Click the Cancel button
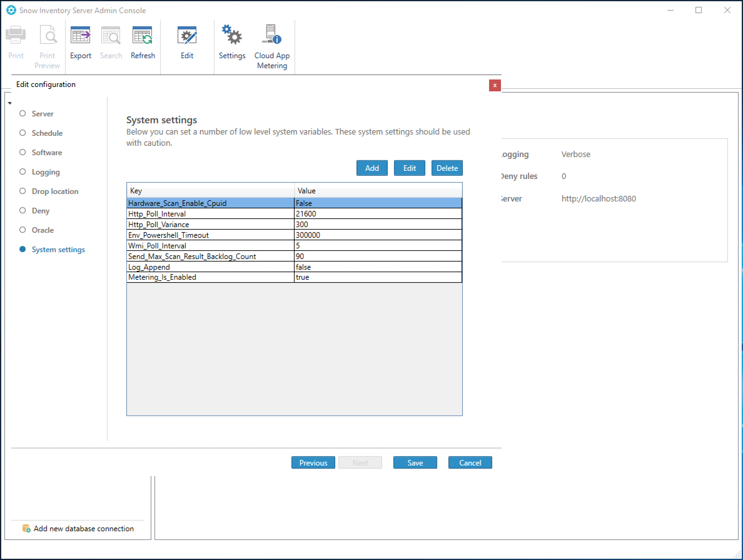Image resolution: width=743 pixels, height=560 pixels. coord(470,462)
